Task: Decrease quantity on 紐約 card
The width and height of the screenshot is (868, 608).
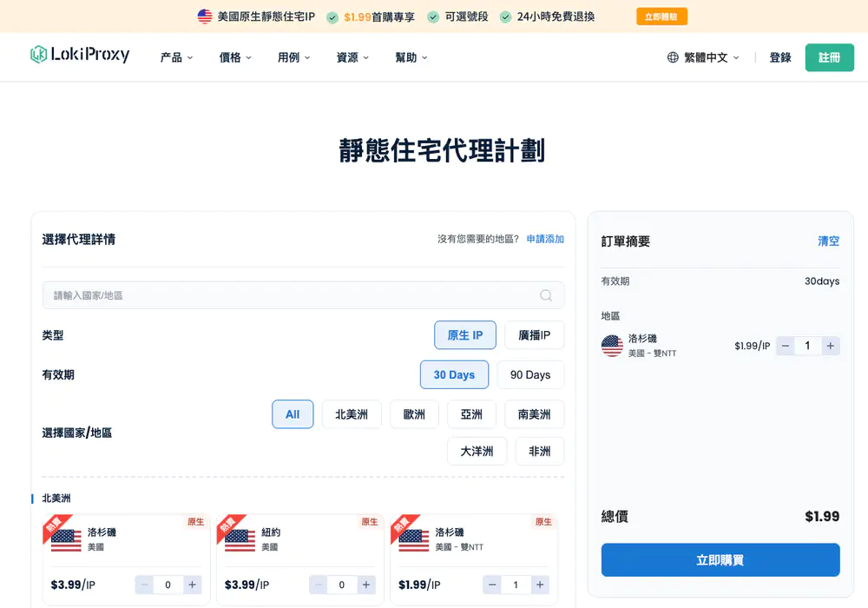Action: [x=319, y=585]
